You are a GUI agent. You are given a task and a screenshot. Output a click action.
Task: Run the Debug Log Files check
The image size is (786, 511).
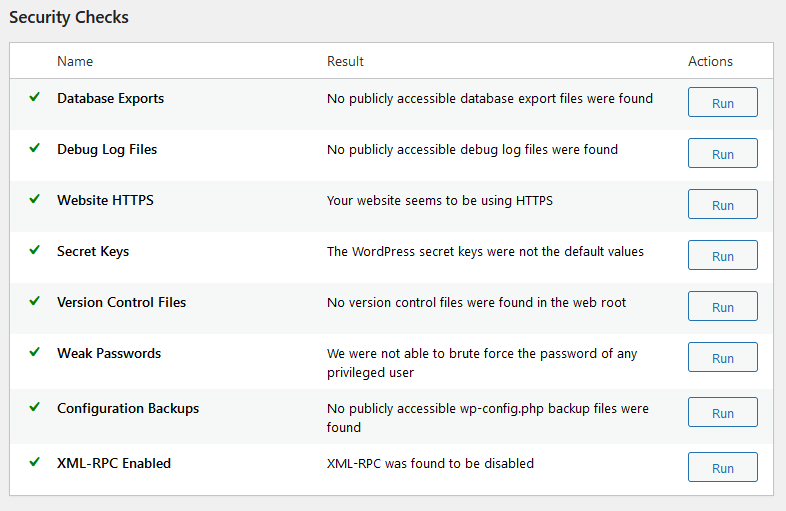coord(722,154)
